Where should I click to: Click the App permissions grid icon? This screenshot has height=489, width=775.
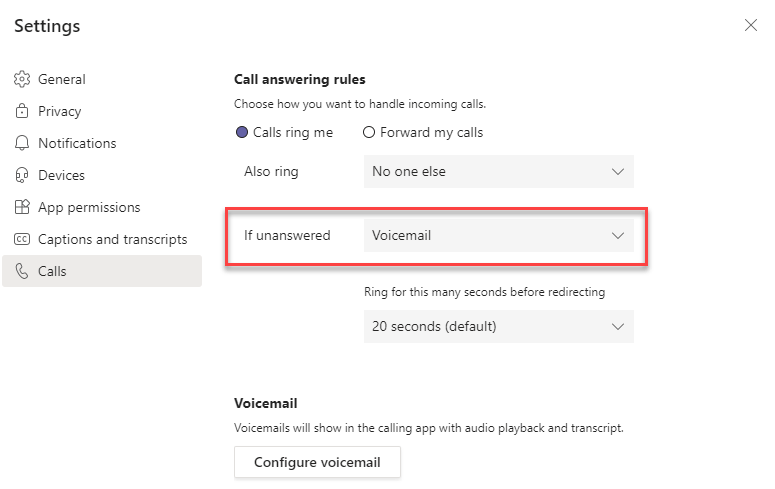click(21, 208)
